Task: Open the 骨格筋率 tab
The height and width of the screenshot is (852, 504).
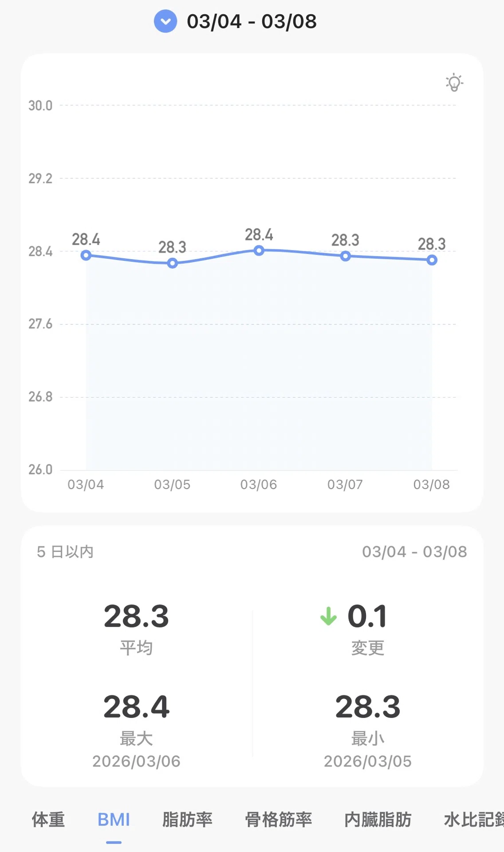Action: coord(279,820)
